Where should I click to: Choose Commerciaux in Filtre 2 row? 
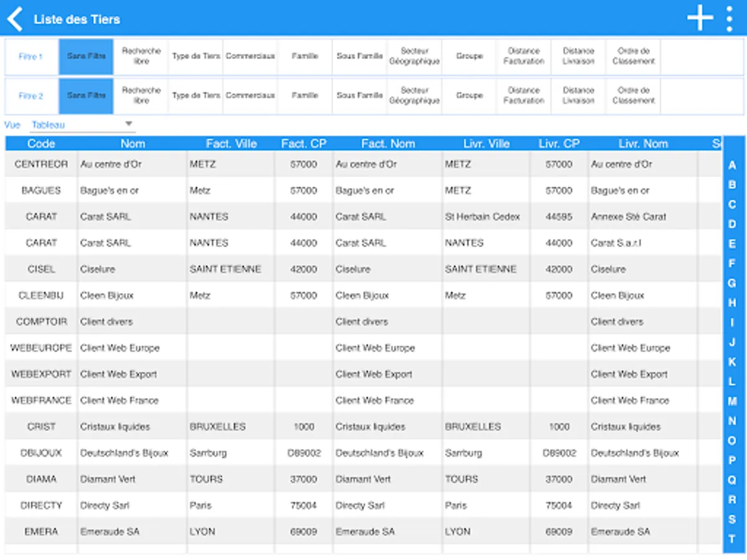point(250,96)
